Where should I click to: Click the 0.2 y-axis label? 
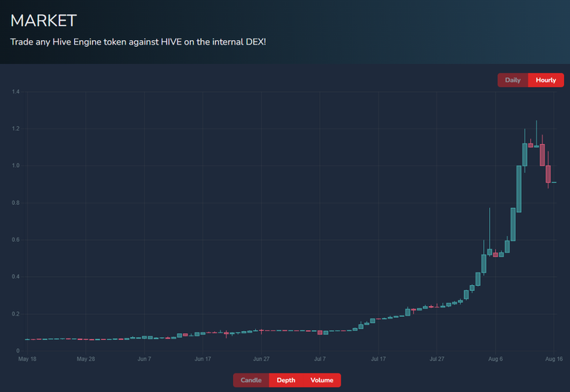[16, 314]
